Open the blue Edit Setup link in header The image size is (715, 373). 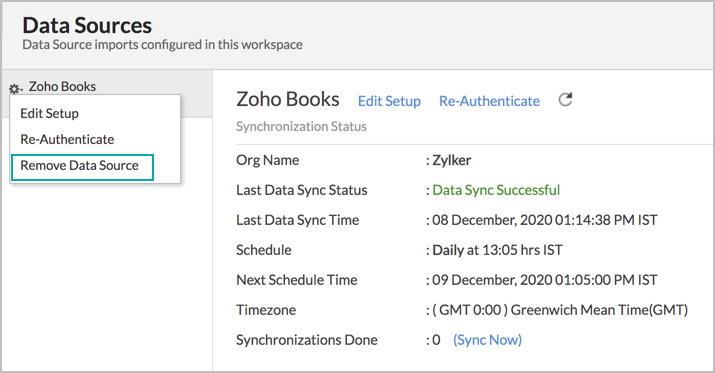coord(389,101)
